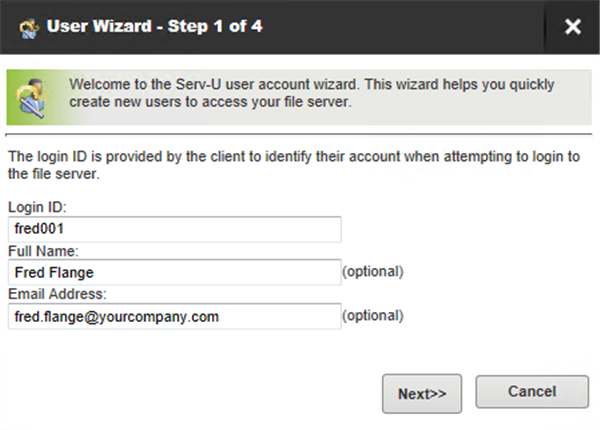The width and height of the screenshot is (600, 430).
Task: Click the Serv-U welcome message text
Action: click(x=311, y=93)
